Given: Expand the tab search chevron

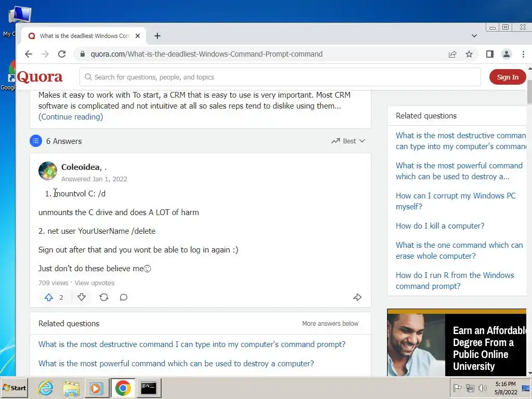Looking at the screenshot, I should click(x=474, y=36).
